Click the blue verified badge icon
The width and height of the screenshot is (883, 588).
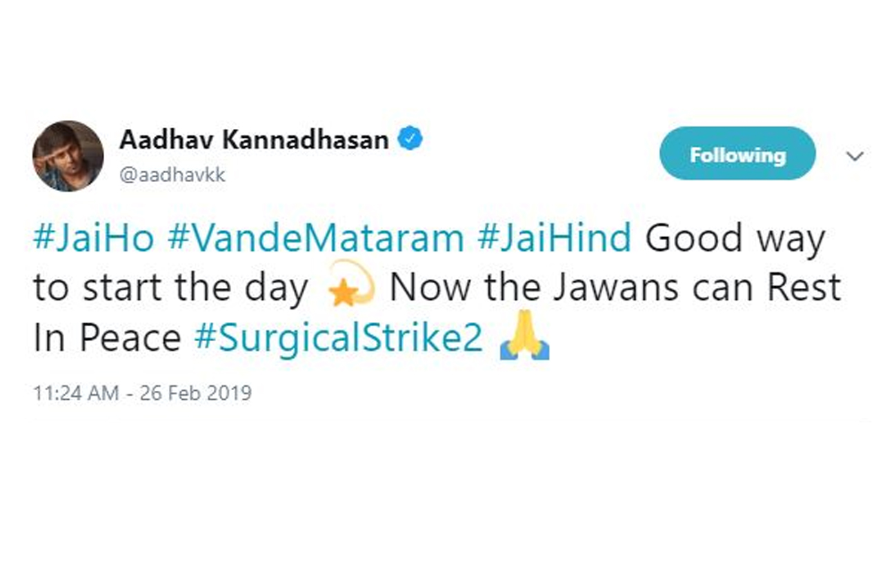coord(411,140)
